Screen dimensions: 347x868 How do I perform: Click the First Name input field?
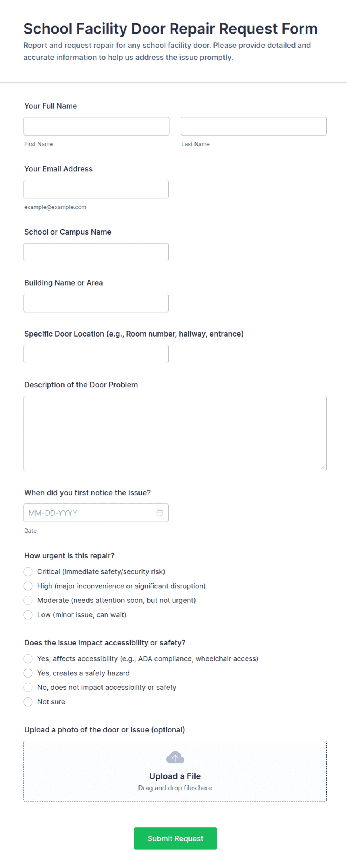[x=96, y=126]
